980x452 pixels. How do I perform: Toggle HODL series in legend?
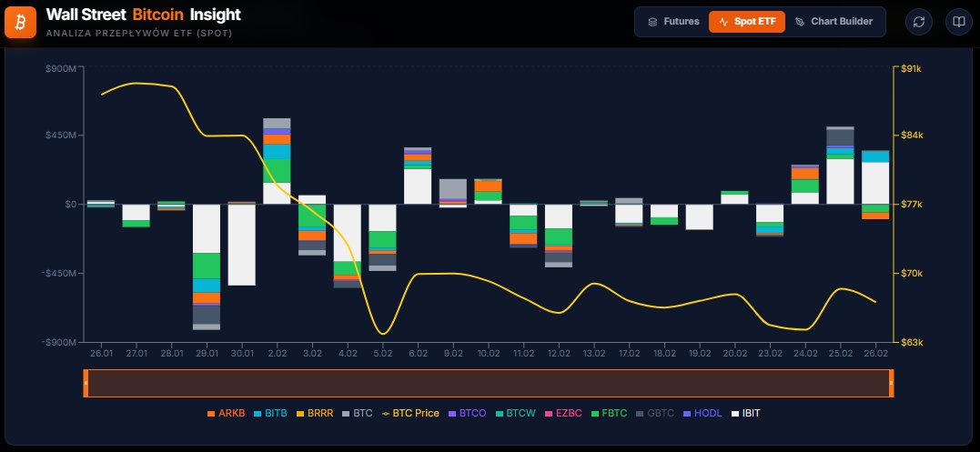pos(702,413)
